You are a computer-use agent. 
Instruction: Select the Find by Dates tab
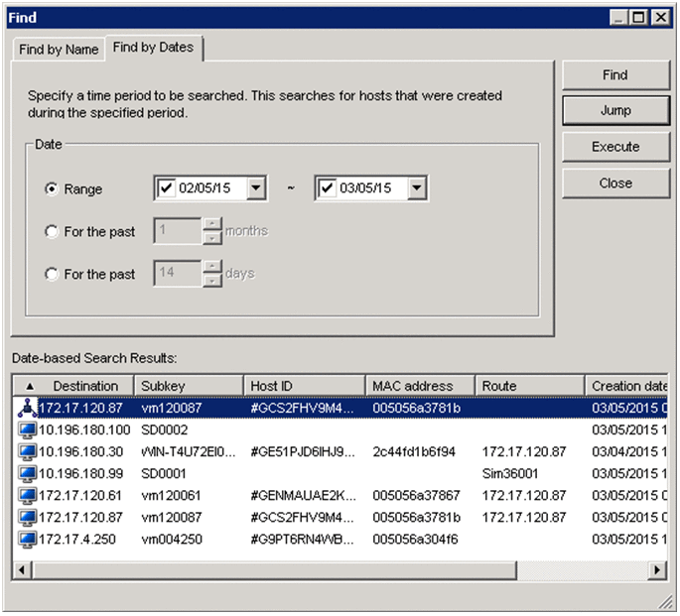153,48
